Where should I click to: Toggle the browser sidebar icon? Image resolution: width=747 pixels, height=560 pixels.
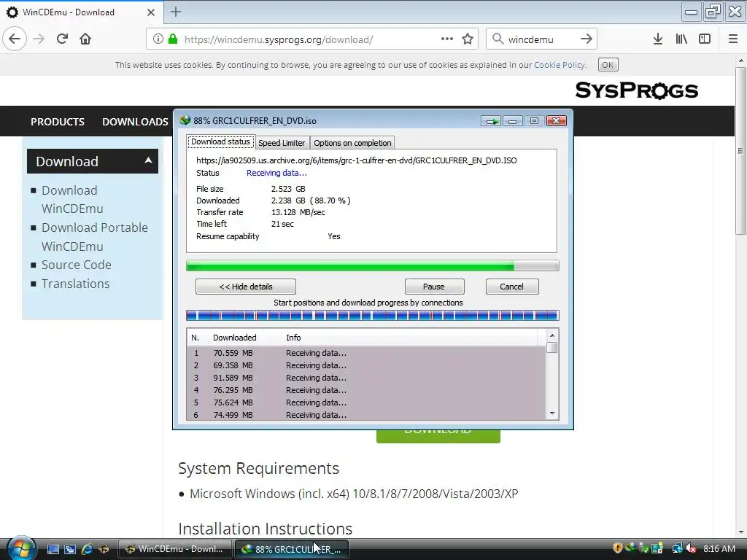click(x=705, y=39)
